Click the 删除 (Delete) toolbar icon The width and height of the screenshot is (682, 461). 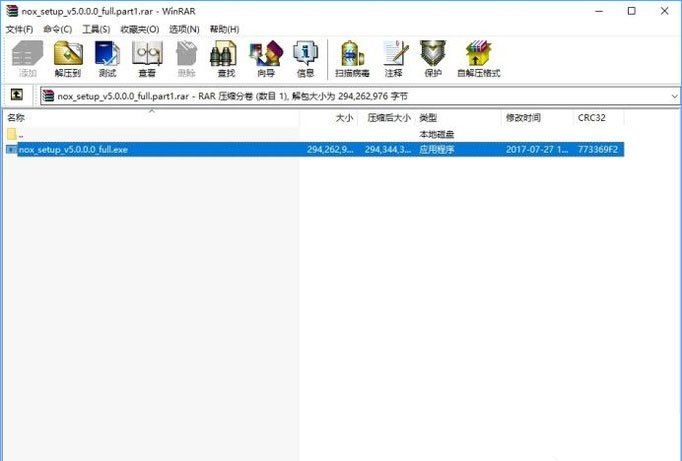click(x=187, y=59)
